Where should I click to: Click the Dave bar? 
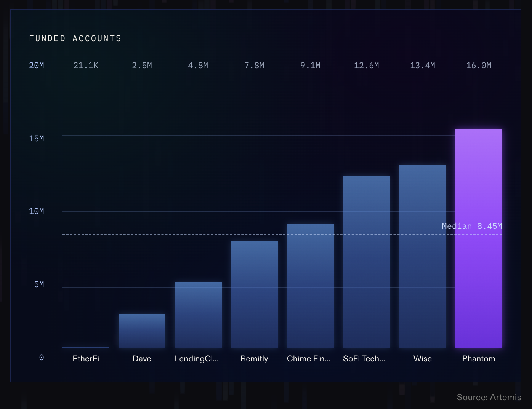[x=142, y=331]
